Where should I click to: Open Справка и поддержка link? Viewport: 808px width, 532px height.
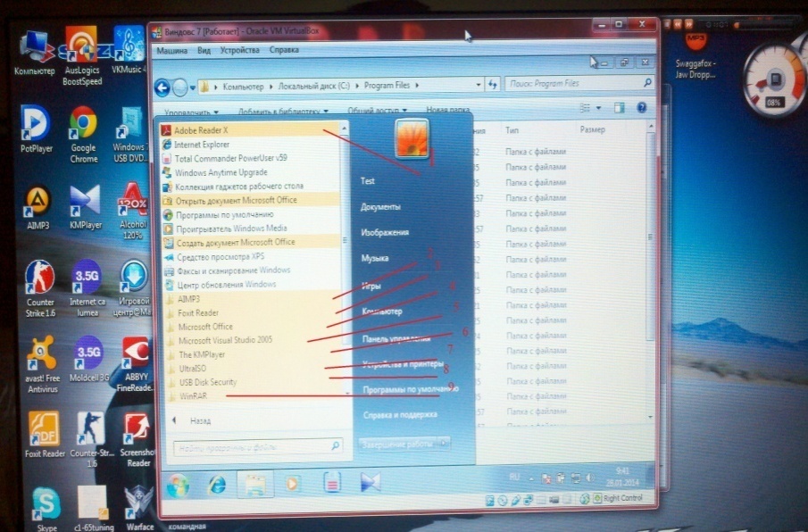(x=400, y=414)
